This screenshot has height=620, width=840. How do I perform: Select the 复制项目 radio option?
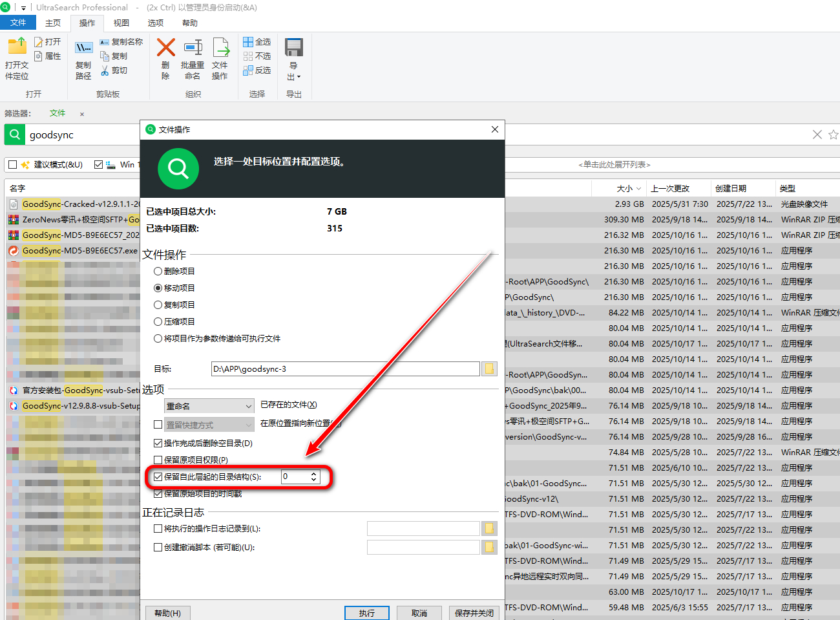click(158, 305)
